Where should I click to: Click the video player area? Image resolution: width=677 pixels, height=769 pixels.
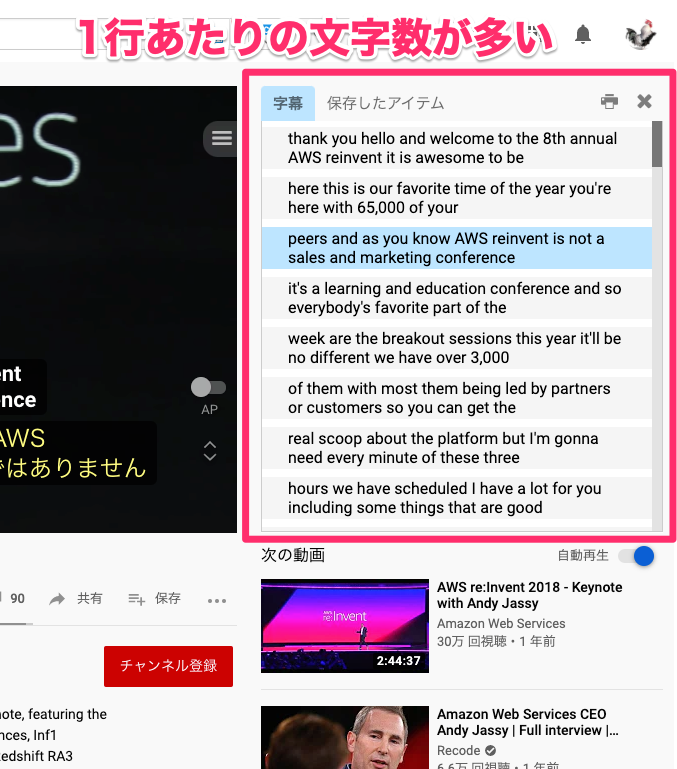118,309
